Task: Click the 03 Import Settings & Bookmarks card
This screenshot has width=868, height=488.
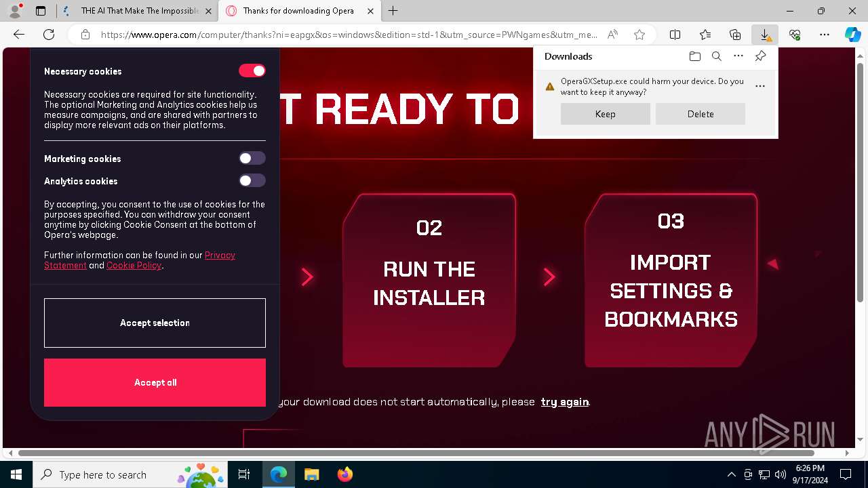Action: (671, 280)
